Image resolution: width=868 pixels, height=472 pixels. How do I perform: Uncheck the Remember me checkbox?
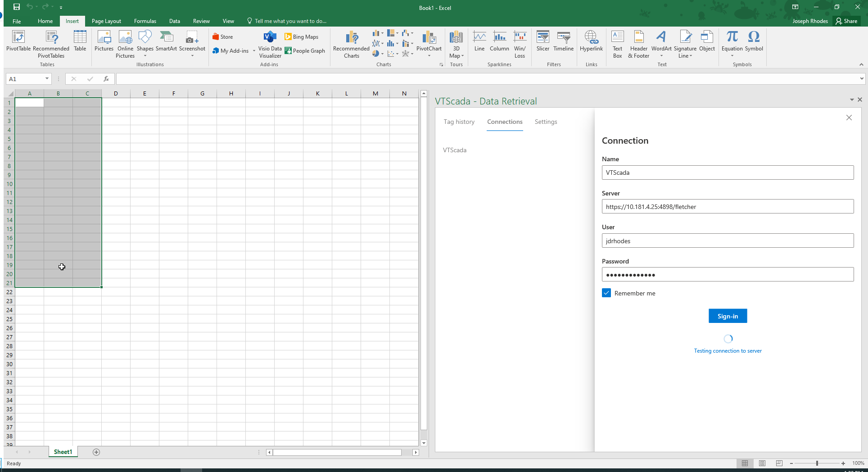pos(606,293)
